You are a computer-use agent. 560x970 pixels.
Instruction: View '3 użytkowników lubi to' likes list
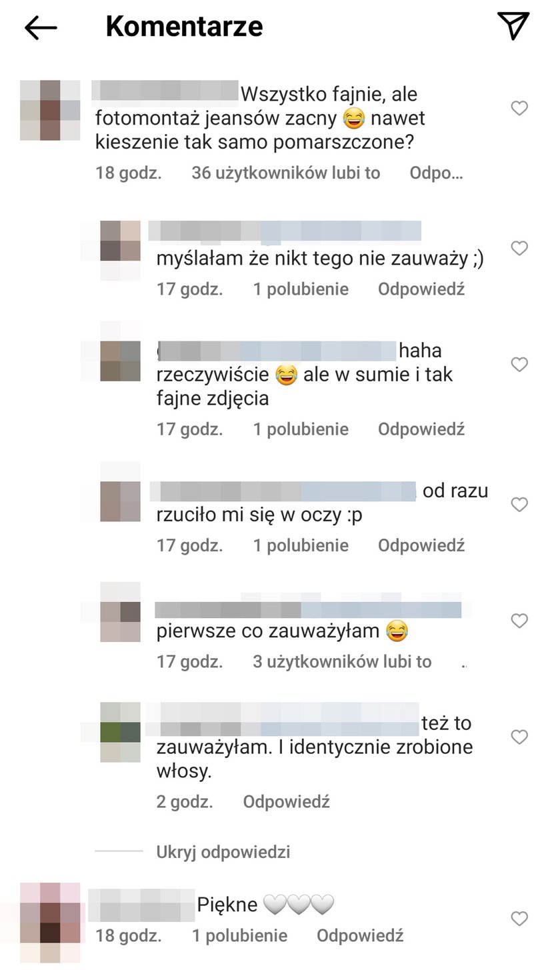point(343,662)
